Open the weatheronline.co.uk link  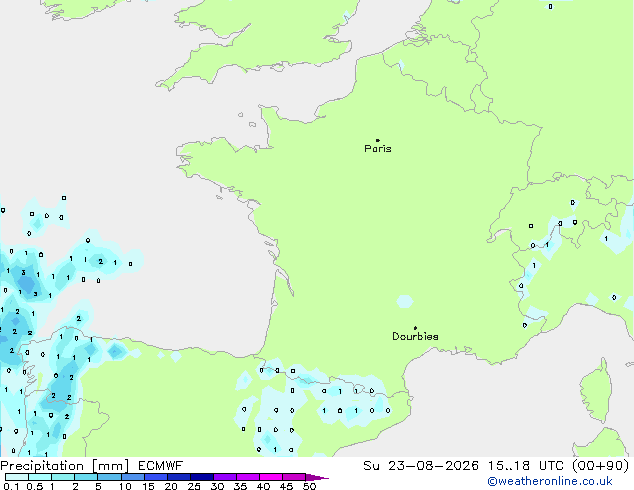click(x=550, y=482)
